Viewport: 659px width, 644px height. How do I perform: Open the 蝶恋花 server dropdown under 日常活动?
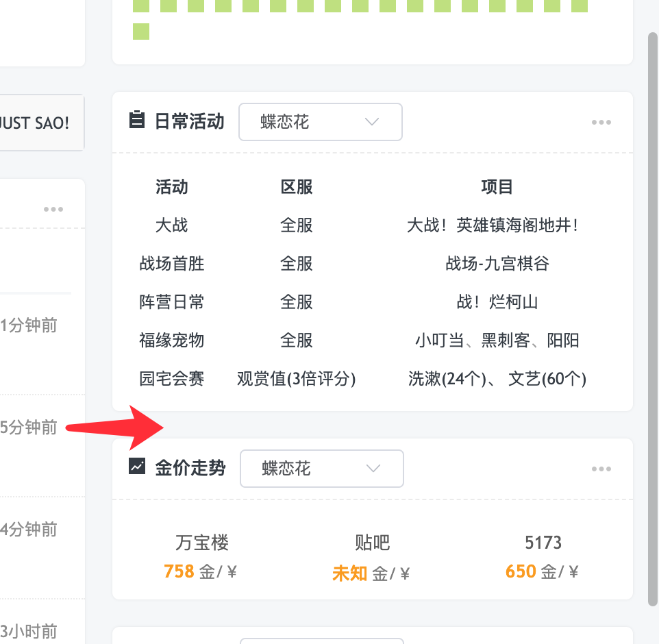(x=320, y=121)
